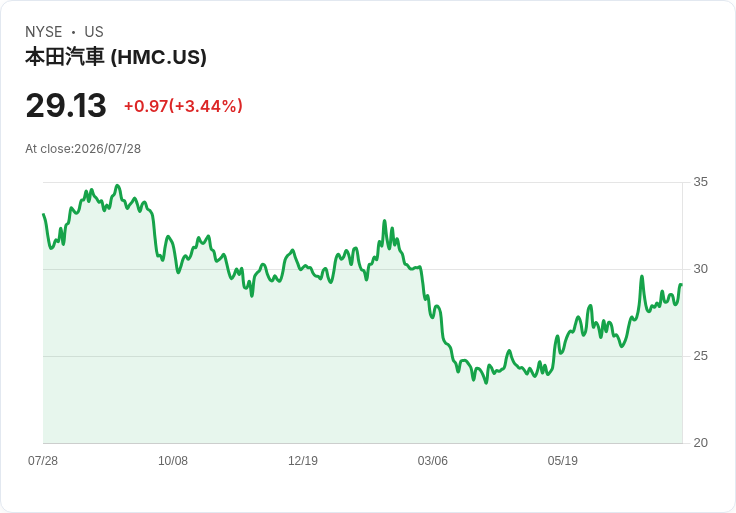The width and height of the screenshot is (736, 513).
Task: Click the lowest trough of the price line
Action: pyautogui.click(x=486, y=383)
